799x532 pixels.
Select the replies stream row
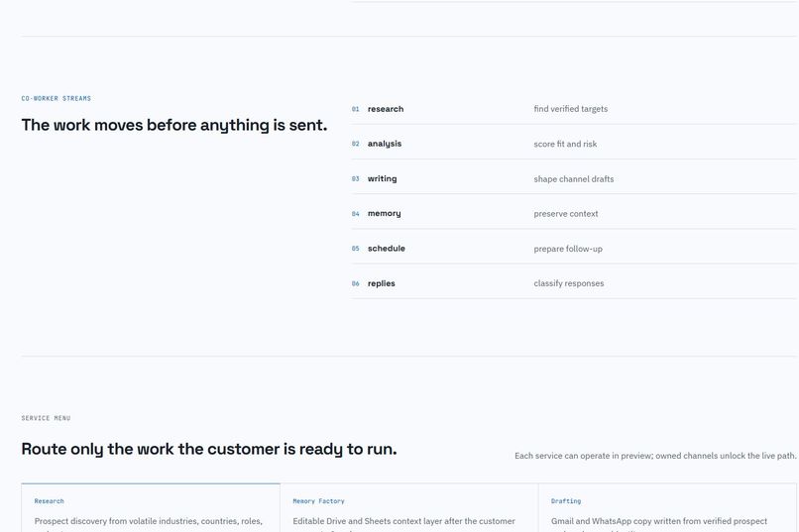coord(574,283)
